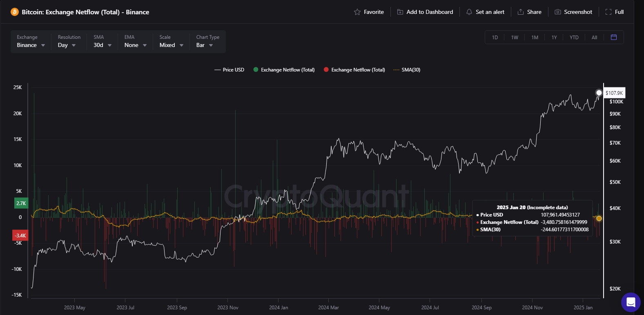Click the orange Bitcoin logo icon
Viewport: 644px width, 315px height.
[x=15, y=12]
